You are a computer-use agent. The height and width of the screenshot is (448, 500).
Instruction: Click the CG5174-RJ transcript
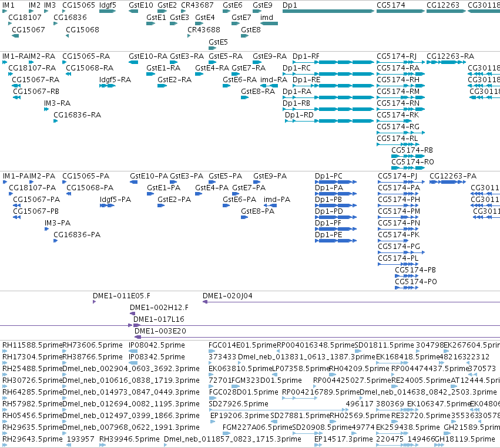point(401,62)
